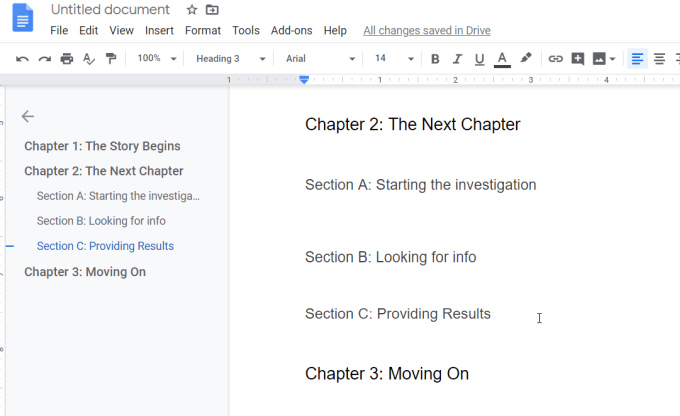Rename the Untitled document title
The height and width of the screenshot is (416, 680).
(x=110, y=10)
